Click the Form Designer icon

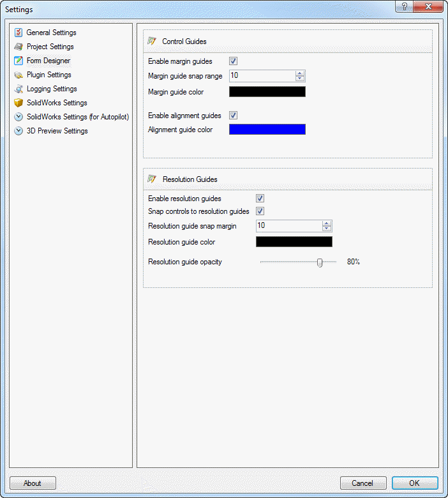pyautogui.click(x=19, y=61)
